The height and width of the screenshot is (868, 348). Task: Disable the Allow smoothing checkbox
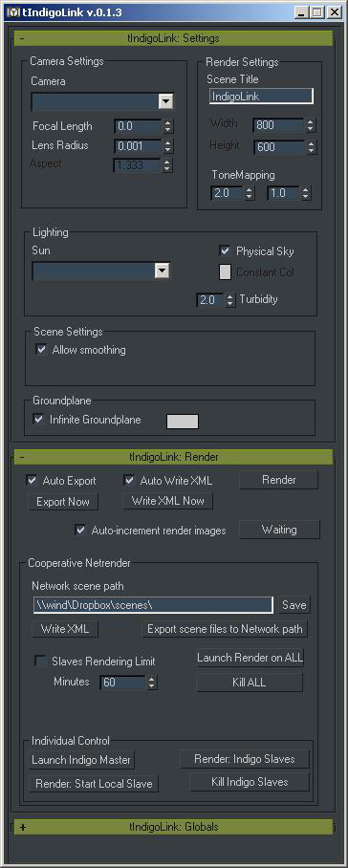pyautogui.click(x=40, y=349)
